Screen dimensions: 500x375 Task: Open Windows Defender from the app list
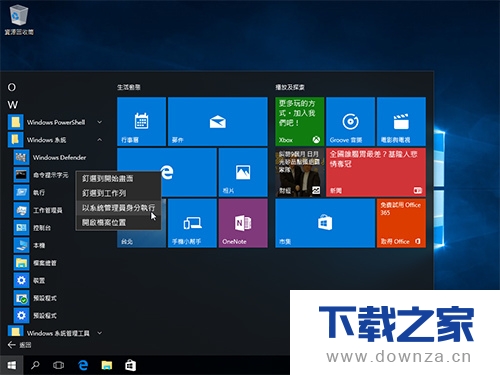click(x=50, y=157)
